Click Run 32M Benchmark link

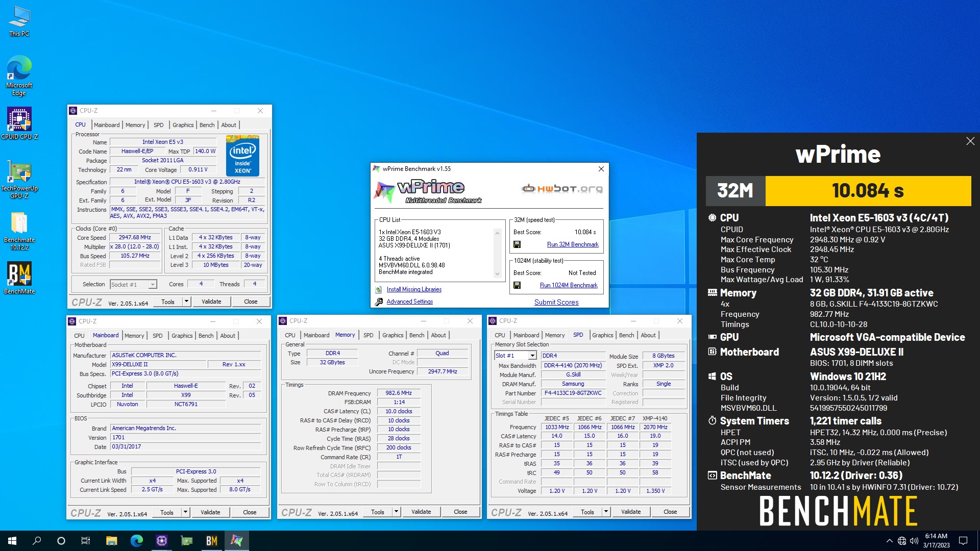coord(573,244)
